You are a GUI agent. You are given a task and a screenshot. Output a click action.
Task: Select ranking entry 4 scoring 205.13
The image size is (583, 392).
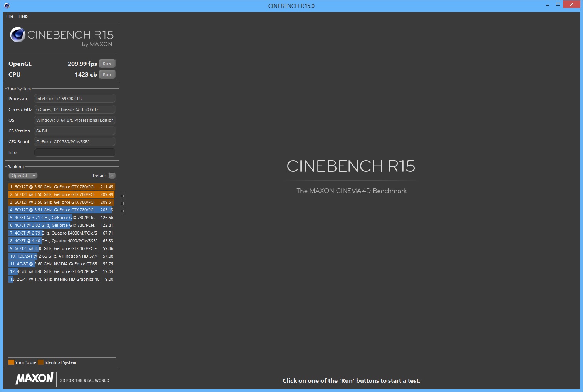click(62, 210)
